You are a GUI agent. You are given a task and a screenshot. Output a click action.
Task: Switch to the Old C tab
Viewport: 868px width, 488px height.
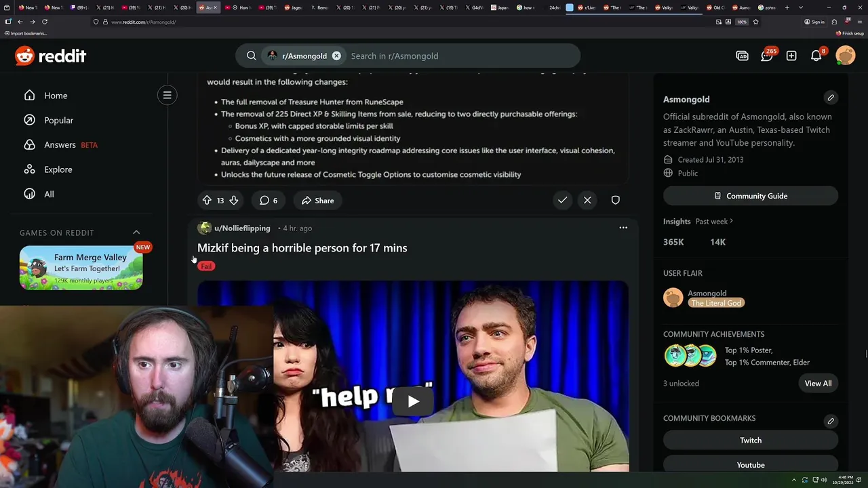(715, 7)
